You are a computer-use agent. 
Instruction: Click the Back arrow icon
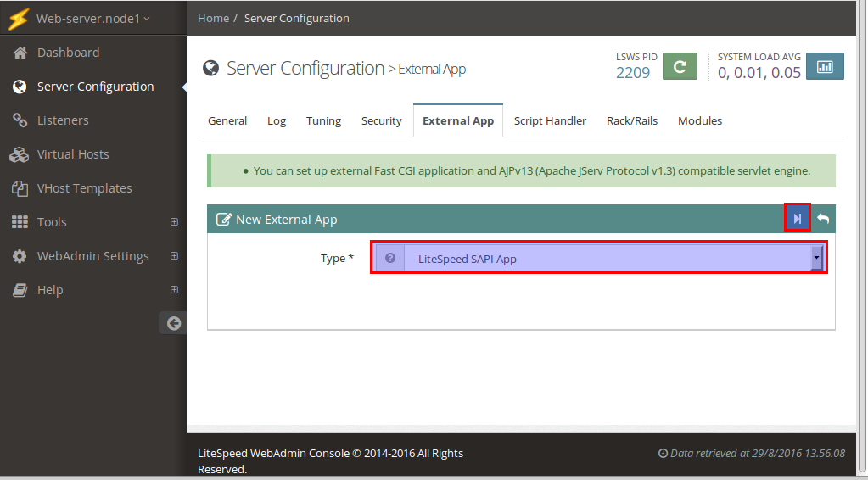(x=823, y=219)
